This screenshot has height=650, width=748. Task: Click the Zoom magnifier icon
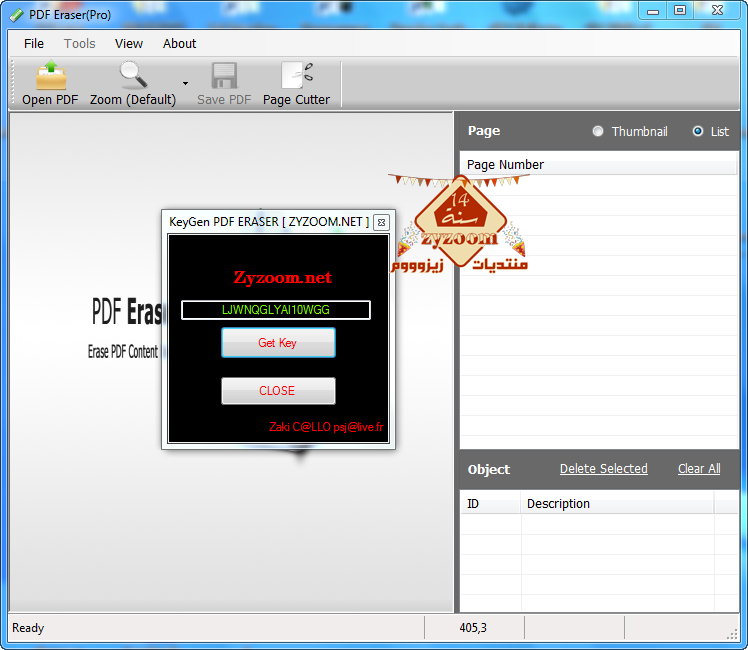pyautogui.click(x=133, y=75)
